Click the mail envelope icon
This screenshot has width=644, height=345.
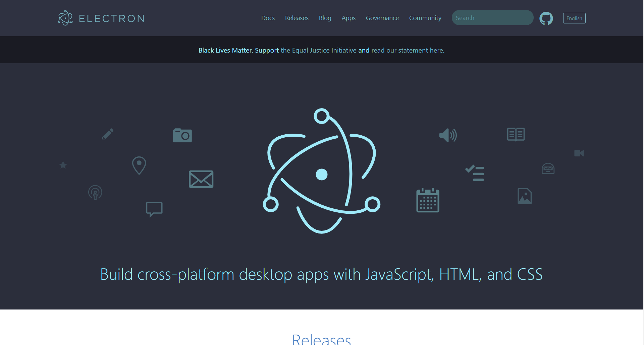(x=201, y=179)
